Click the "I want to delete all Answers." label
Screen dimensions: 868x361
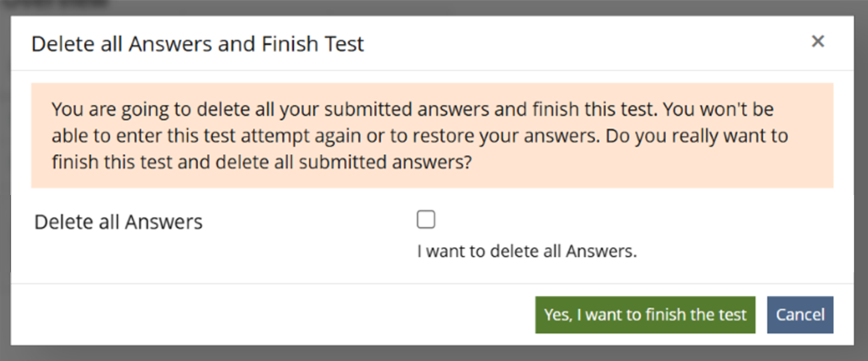[527, 252]
